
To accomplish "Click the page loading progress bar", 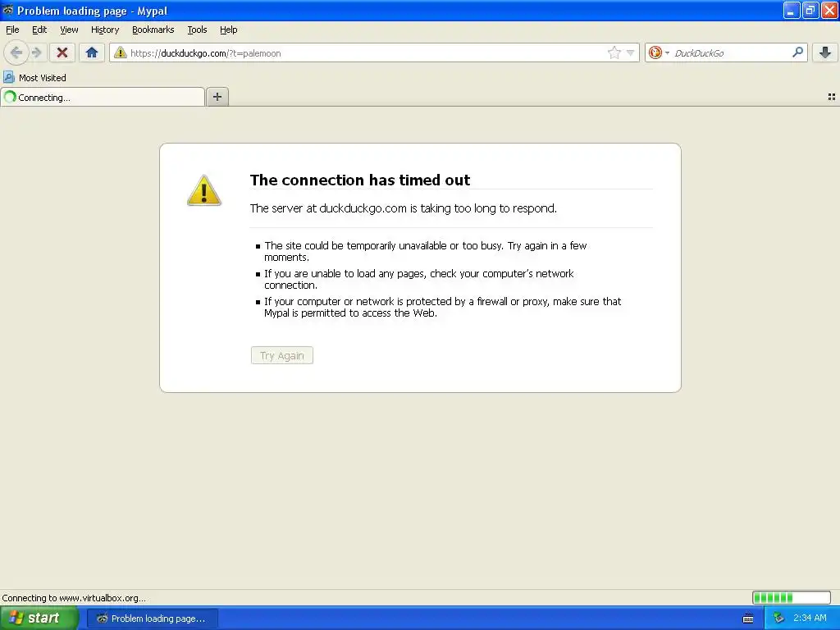I will (x=792, y=597).
